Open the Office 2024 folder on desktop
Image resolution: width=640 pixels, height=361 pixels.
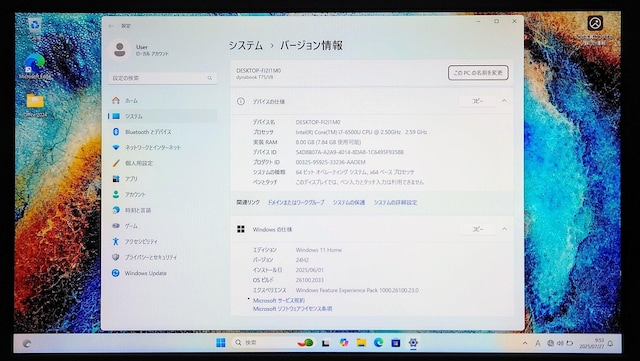(x=35, y=105)
